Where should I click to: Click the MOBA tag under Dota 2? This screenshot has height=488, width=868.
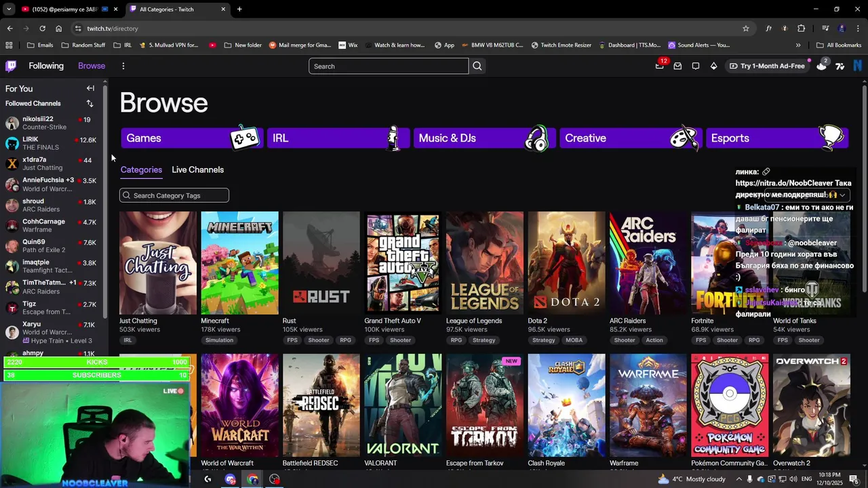574,340
